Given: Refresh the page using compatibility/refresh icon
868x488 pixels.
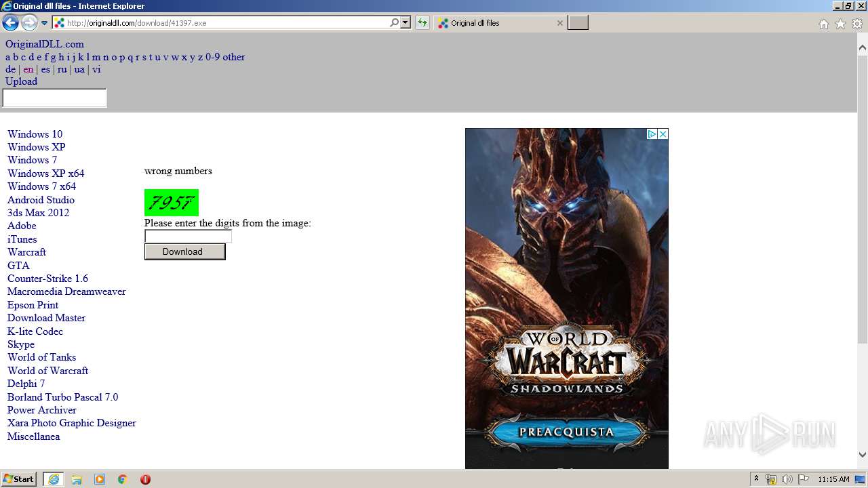Looking at the screenshot, I should tap(422, 23).
